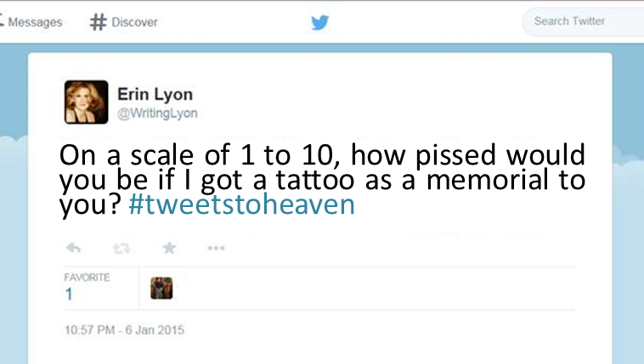The height and width of the screenshot is (364, 644).
Task: Click the FAVORITE label
Action: coord(87,277)
